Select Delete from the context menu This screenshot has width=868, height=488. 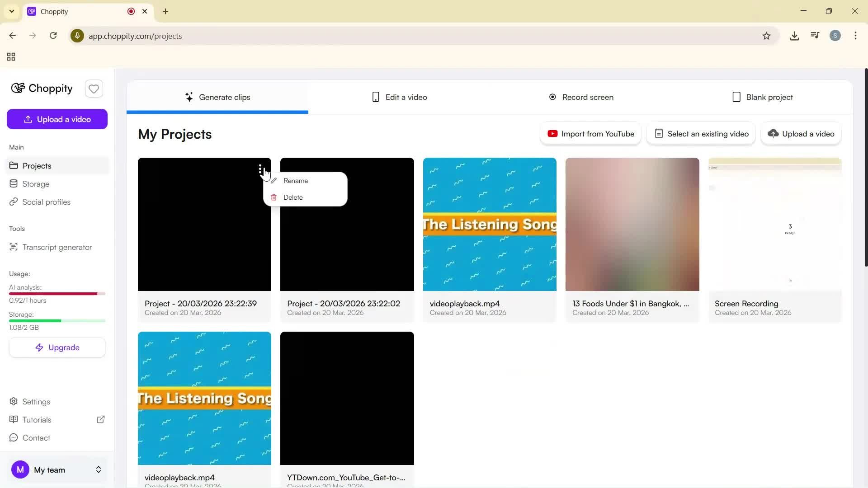293,197
